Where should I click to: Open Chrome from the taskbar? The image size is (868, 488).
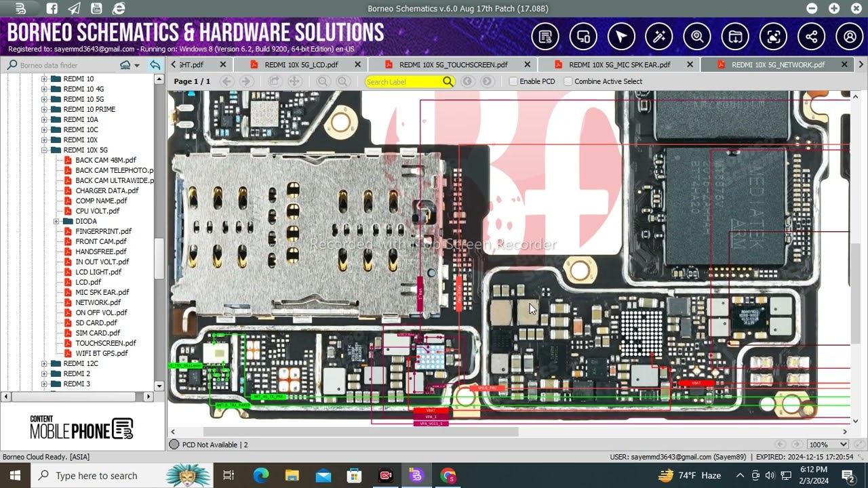448,475
